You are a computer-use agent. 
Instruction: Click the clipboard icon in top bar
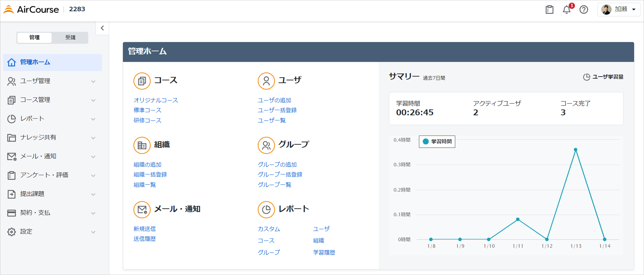pos(549,10)
